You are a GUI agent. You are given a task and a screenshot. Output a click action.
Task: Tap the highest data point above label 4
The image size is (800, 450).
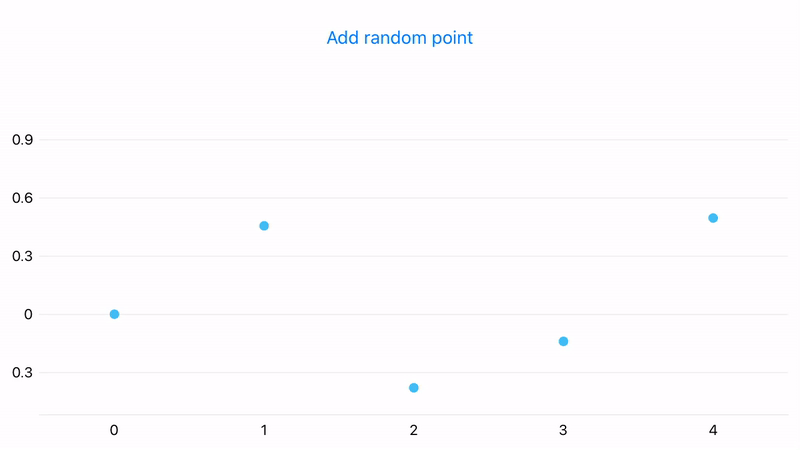pos(713,218)
